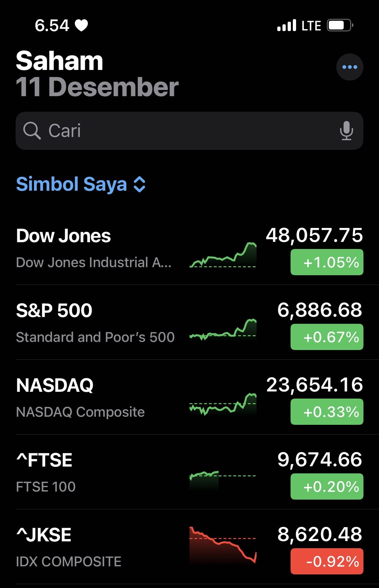Toggle Dow Jones +1.05% change badge
This screenshot has width=379, height=588.
tap(327, 262)
